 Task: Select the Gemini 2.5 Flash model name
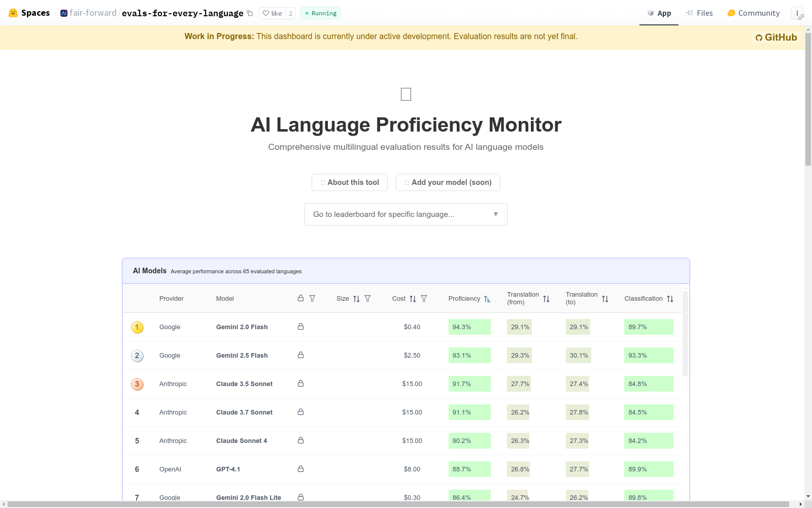point(242,356)
